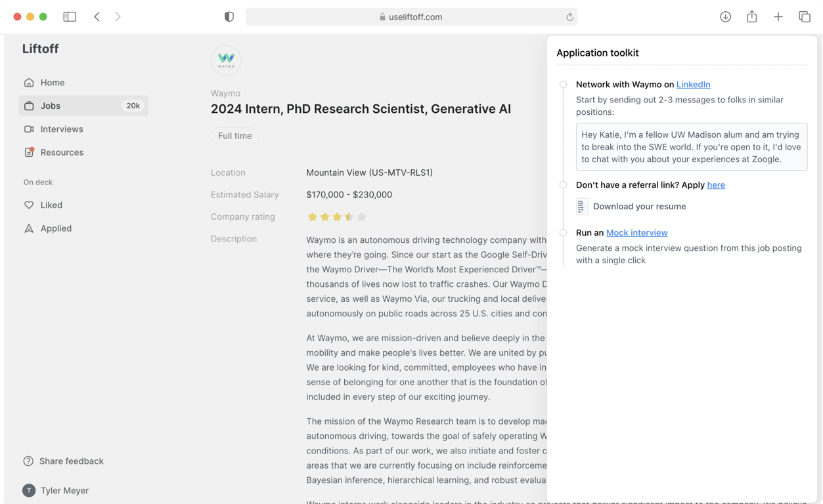Go to Home in sidebar

tap(53, 83)
